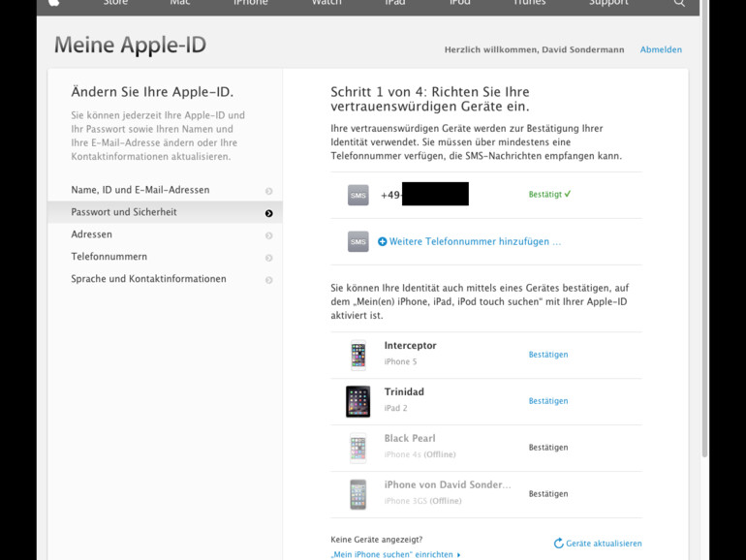Click the Meine Apple-ID heading

click(x=130, y=46)
